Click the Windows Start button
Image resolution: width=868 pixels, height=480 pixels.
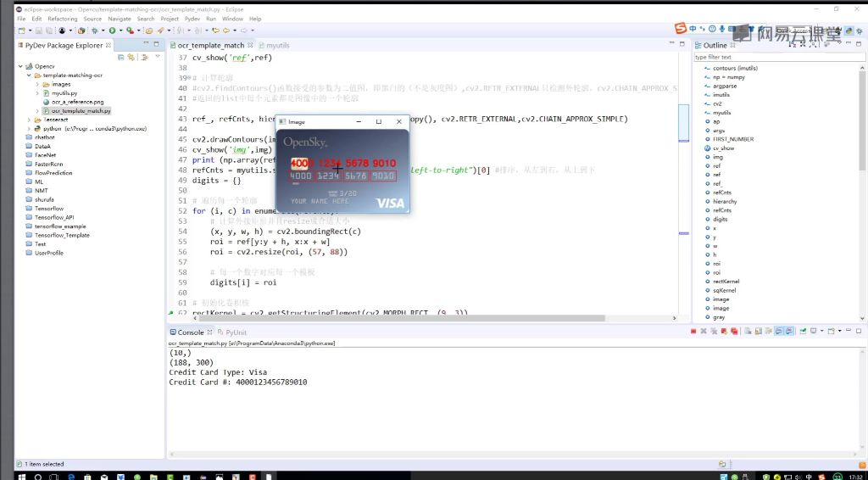point(22,476)
